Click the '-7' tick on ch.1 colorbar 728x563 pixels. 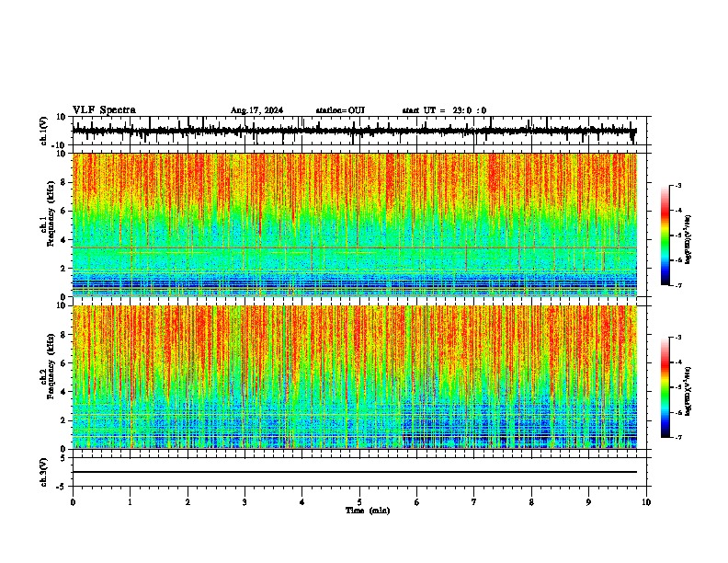(678, 285)
